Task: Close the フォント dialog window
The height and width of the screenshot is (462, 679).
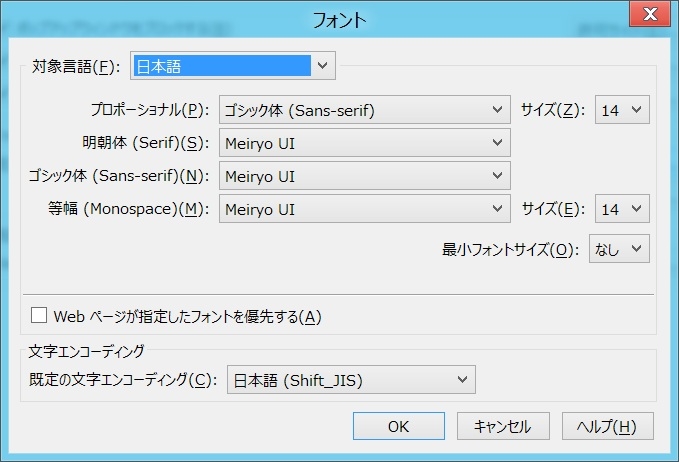Action: pos(649,14)
